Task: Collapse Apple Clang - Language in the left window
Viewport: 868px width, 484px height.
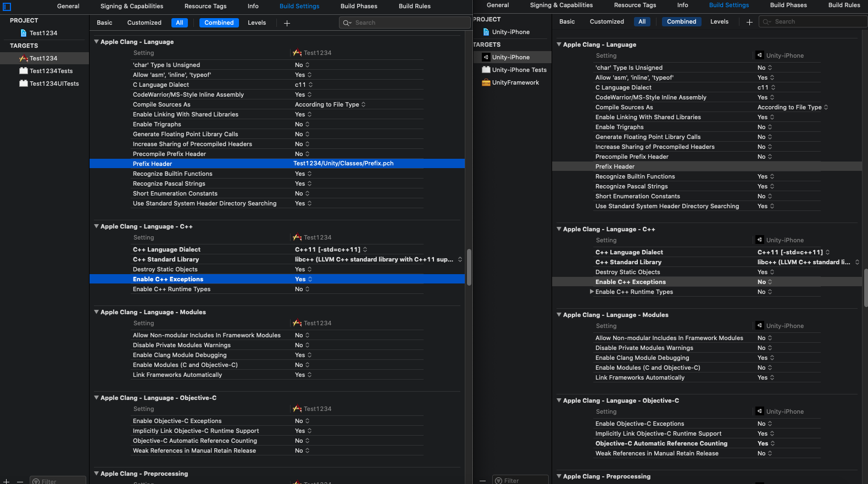Action: point(97,42)
